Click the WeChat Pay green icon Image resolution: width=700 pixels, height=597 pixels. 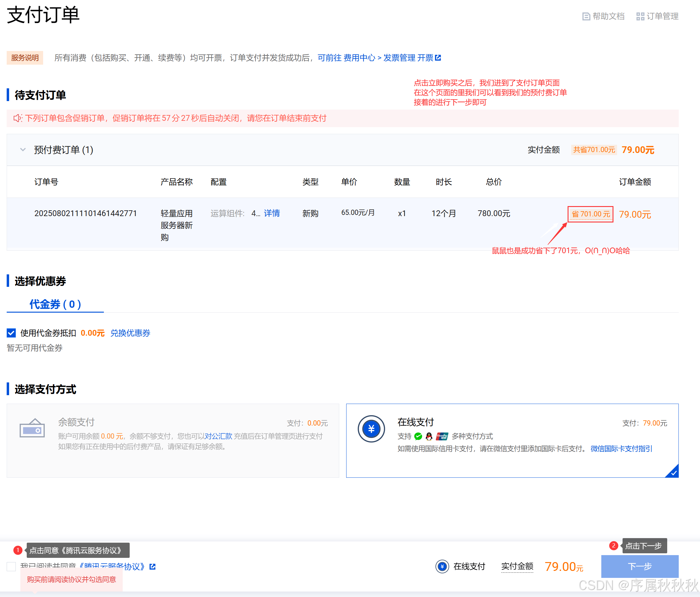(418, 436)
